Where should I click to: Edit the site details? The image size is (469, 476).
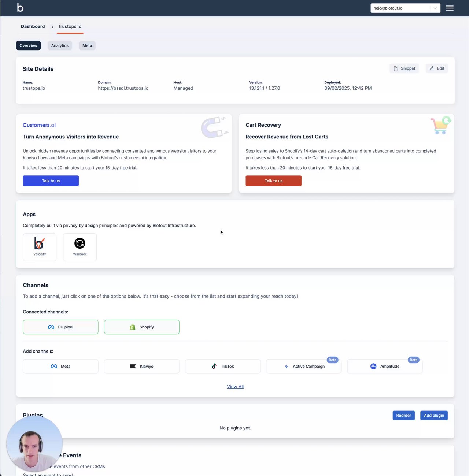click(437, 68)
